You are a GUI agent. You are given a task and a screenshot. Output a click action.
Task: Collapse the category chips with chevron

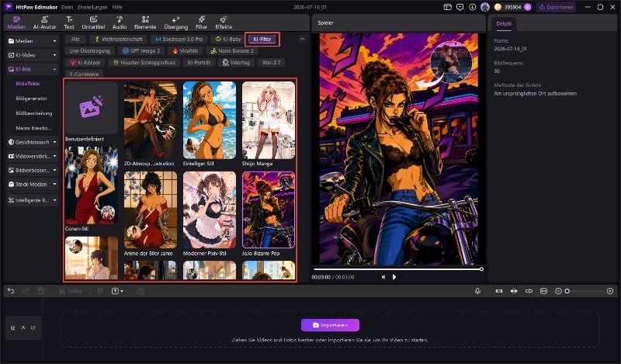click(302, 40)
